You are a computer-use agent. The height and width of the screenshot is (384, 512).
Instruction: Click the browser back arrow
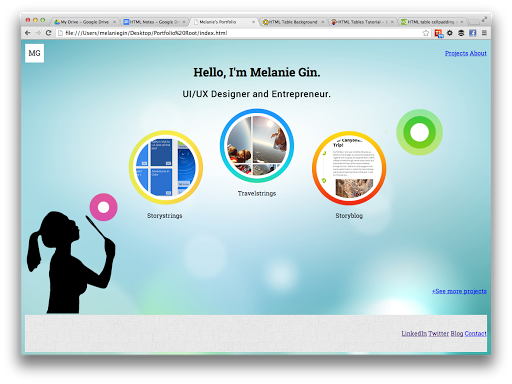click(28, 33)
